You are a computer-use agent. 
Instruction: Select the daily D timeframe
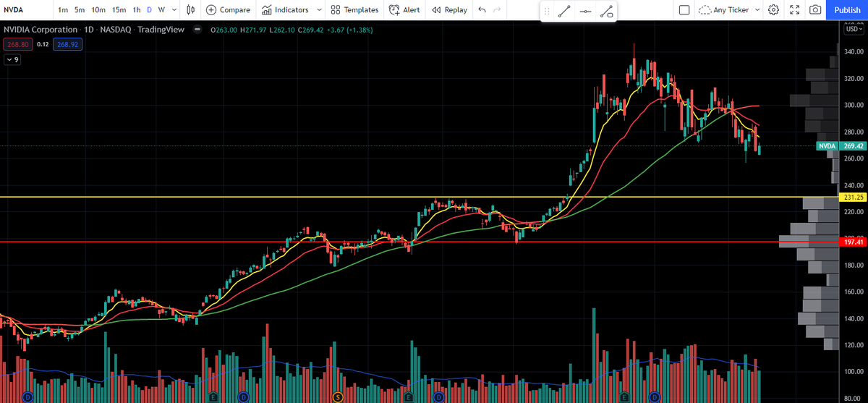click(x=150, y=10)
